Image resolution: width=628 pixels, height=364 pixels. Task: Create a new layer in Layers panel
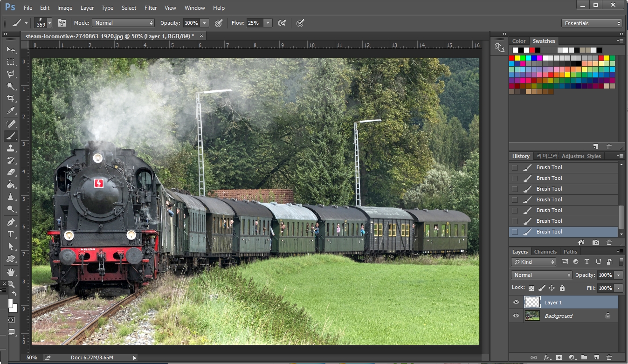(x=596, y=357)
